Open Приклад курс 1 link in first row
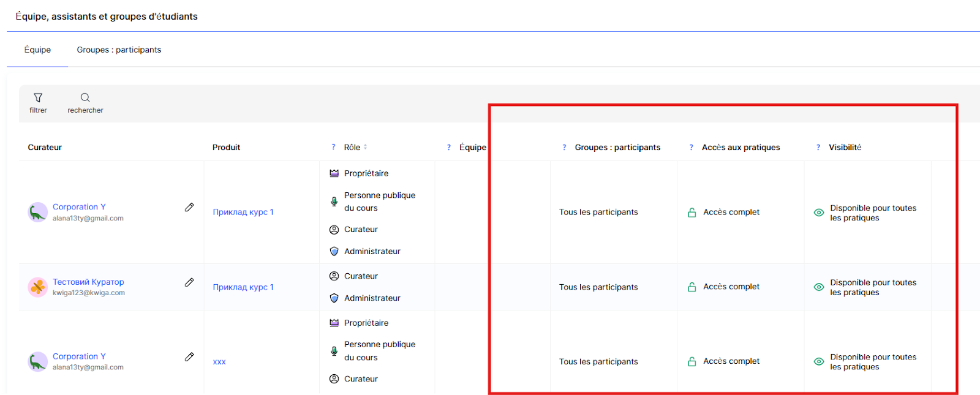The image size is (980, 395). tap(243, 213)
